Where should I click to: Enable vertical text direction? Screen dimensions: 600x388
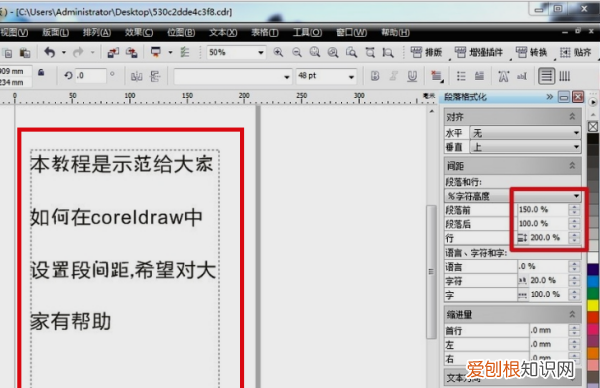click(565, 76)
